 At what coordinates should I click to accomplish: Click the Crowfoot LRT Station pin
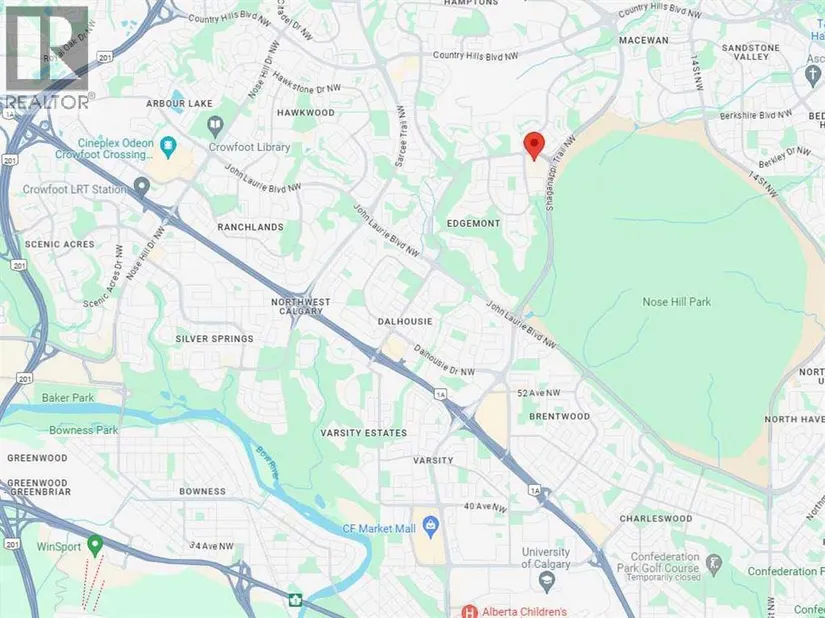pyautogui.click(x=142, y=187)
